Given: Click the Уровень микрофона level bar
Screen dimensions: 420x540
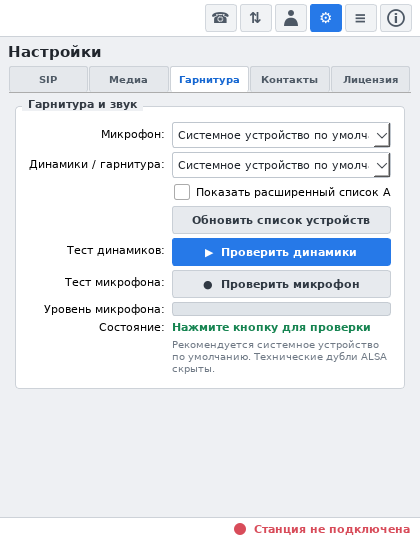Looking at the screenshot, I should click(281, 309).
